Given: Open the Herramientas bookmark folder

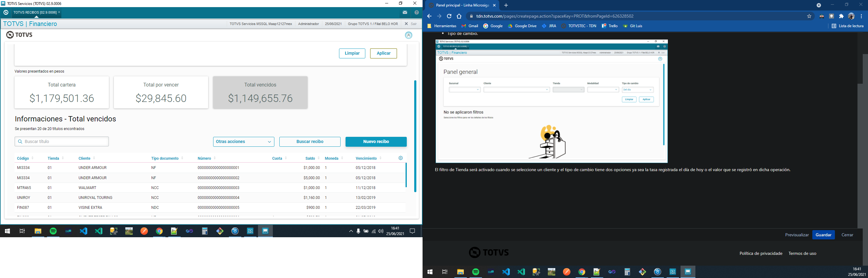Looking at the screenshot, I should [x=442, y=26].
